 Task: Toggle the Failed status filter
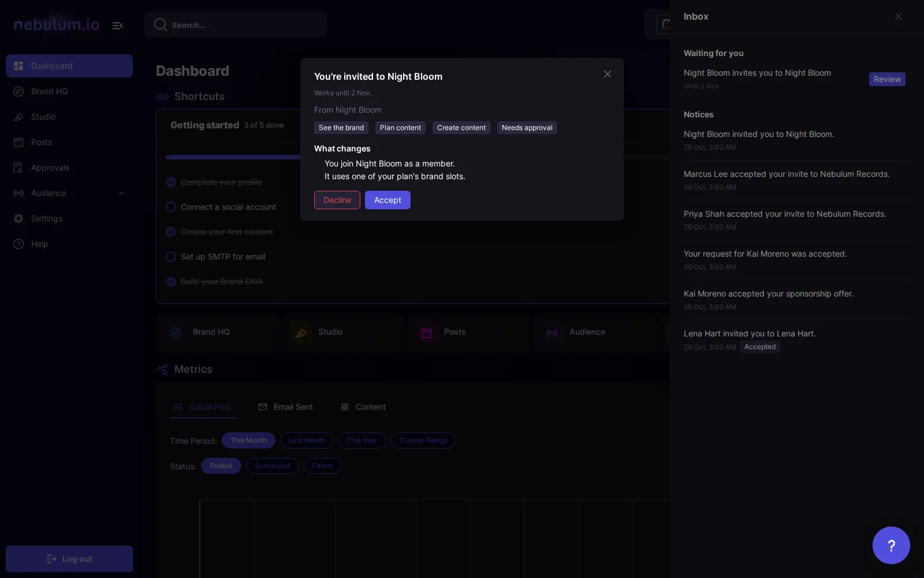tap(322, 466)
